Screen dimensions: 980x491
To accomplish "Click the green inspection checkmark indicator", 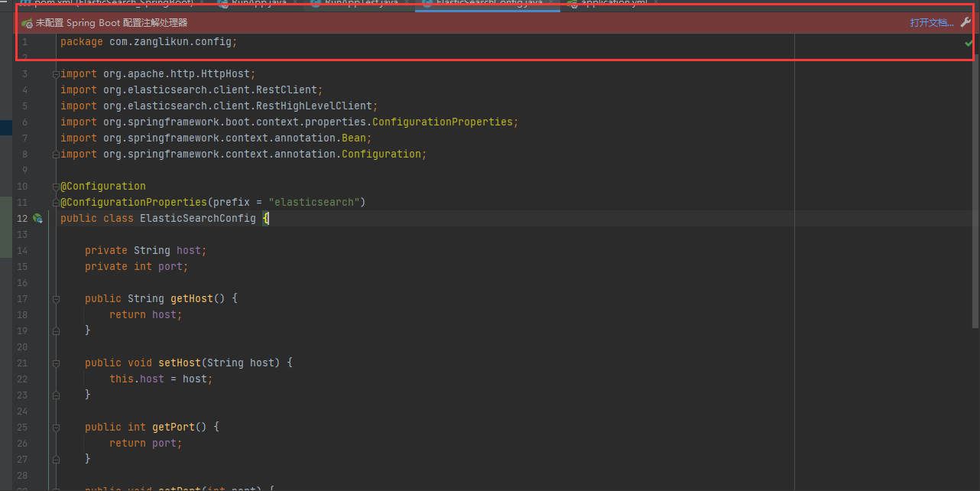I will (969, 44).
